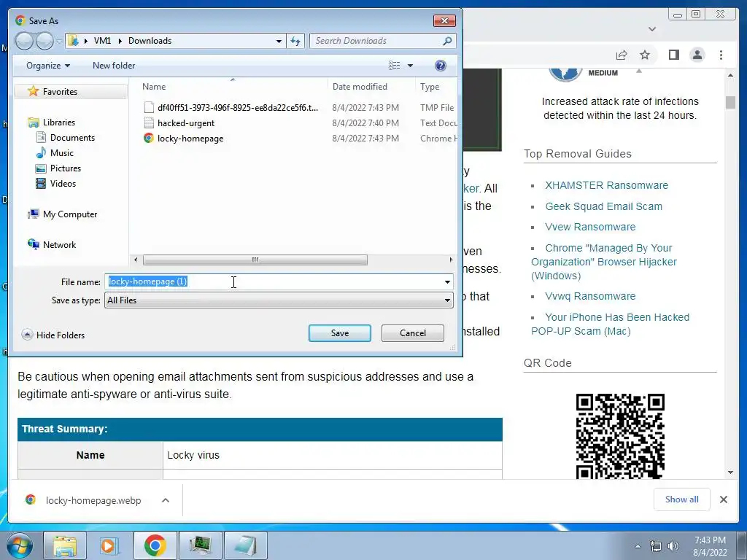Expand the view options dropdown arrow
Screen dimensions: 747x560
click(410, 66)
